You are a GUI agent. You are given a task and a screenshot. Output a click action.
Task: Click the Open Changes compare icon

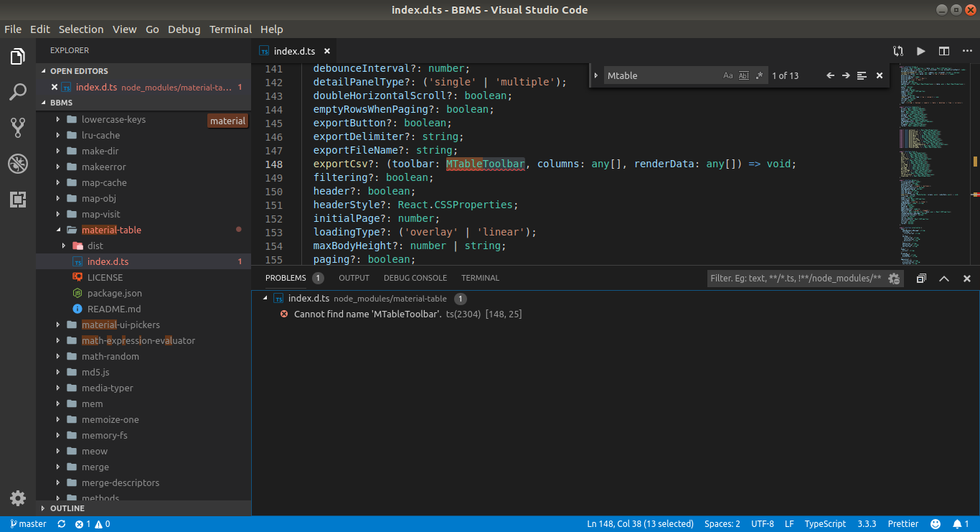898,51
